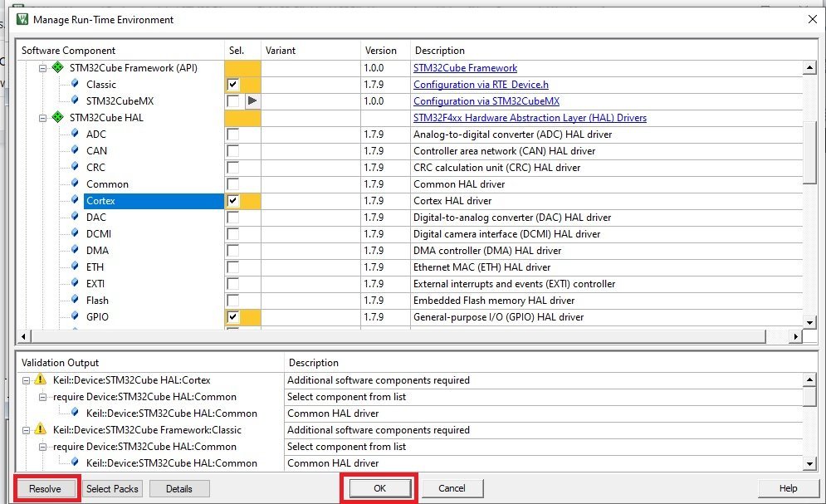
Task: Check the Flash driver checkbox
Action: tap(232, 301)
